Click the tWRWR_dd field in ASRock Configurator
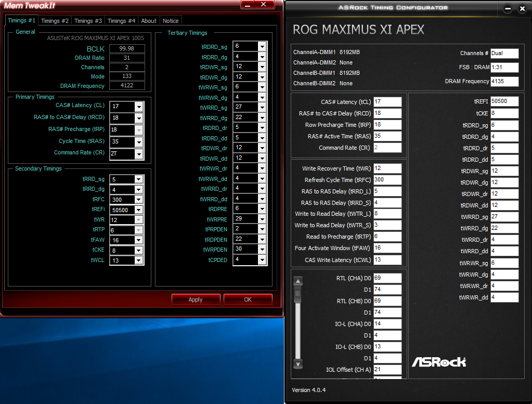532x404 pixels. click(x=504, y=297)
